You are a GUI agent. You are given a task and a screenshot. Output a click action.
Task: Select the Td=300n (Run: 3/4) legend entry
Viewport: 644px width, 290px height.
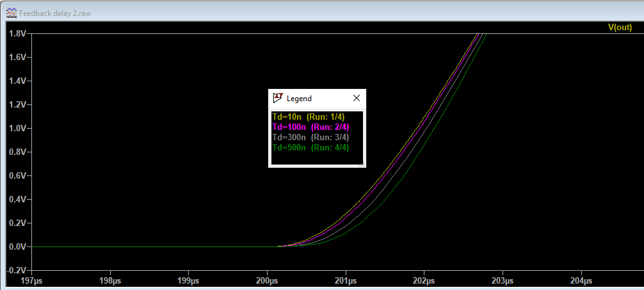[x=311, y=137]
